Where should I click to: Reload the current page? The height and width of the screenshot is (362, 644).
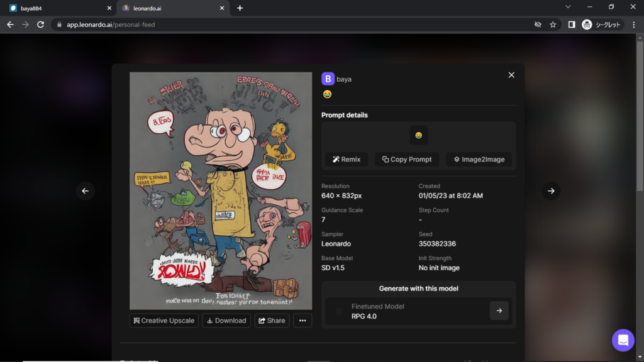(x=41, y=25)
